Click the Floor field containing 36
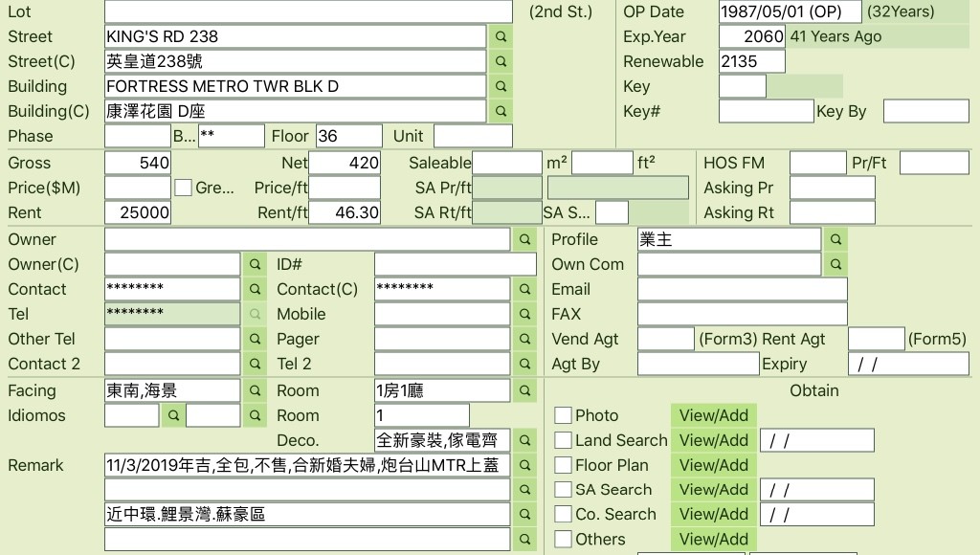980x555 pixels. click(x=348, y=136)
